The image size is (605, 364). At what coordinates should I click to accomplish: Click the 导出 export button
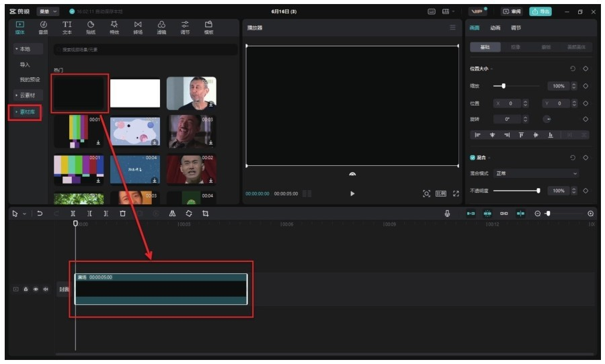pyautogui.click(x=540, y=11)
